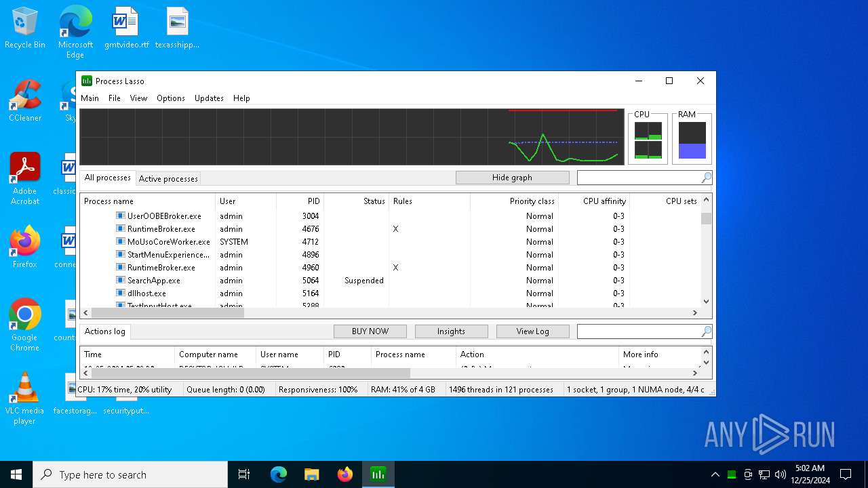Click the View Log button
Screen dimensions: 868x488
tap(532, 331)
